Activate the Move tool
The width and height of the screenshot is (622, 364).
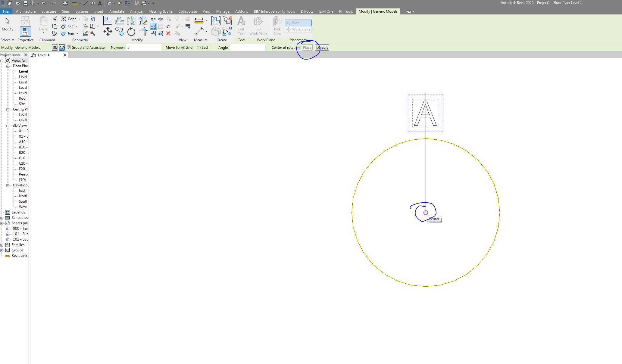point(108,32)
